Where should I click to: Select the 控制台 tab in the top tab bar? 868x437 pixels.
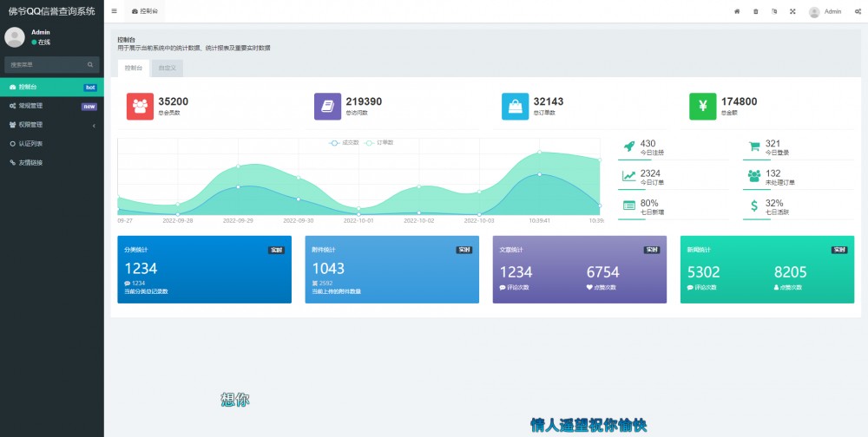click(x=145, y=11)
